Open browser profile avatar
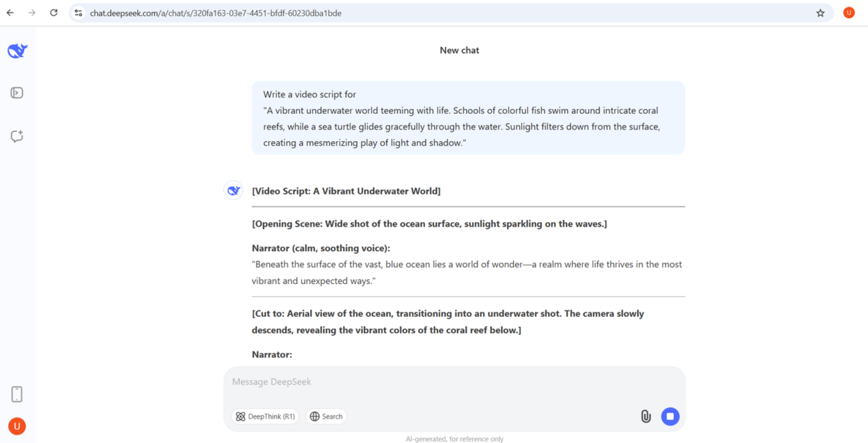The width and height of the screenshot is (868, 443). (848, 12)
